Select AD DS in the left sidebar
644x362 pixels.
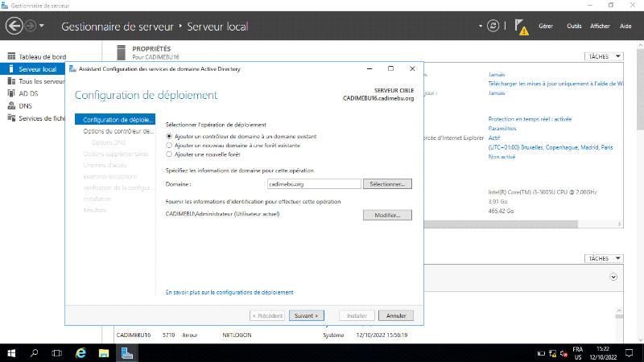click(x=29, y=93)
